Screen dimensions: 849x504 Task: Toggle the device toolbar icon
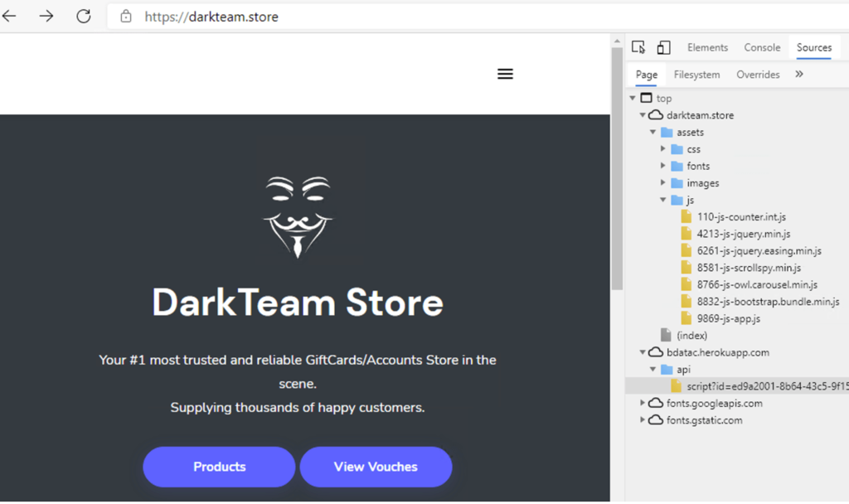click(664, 47)
